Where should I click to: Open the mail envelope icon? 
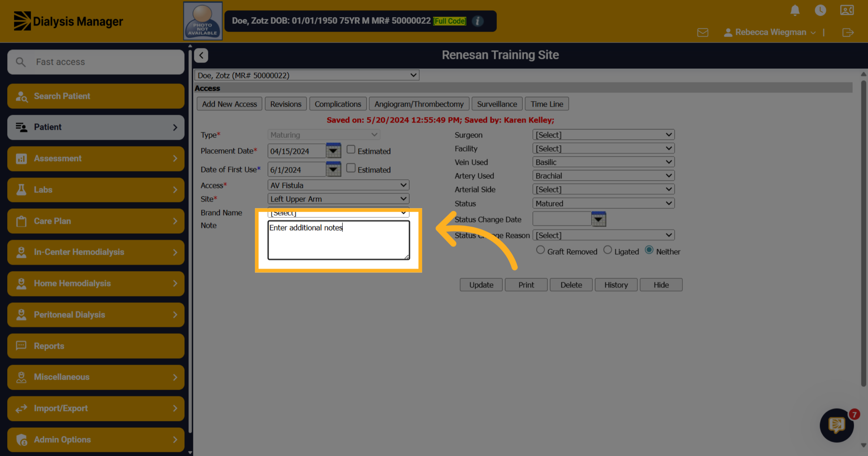pos(702,33)
